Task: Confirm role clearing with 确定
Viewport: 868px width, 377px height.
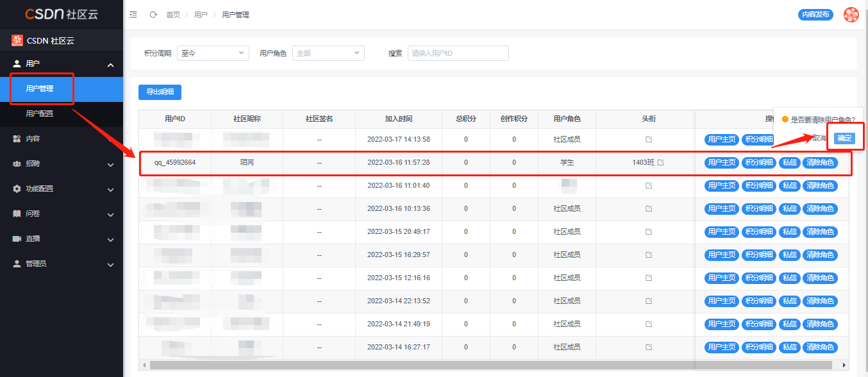Action: 844,138
